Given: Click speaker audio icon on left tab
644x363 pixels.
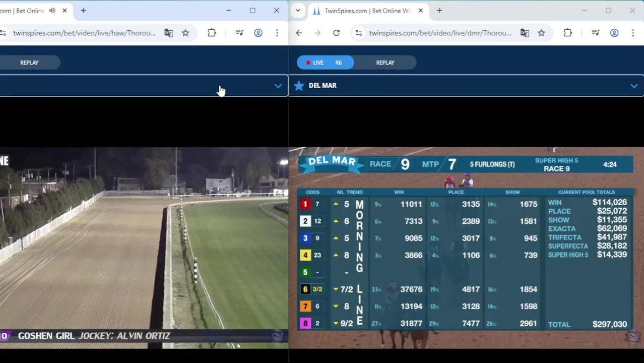Looking at the screenshot, I should [52, 11].
